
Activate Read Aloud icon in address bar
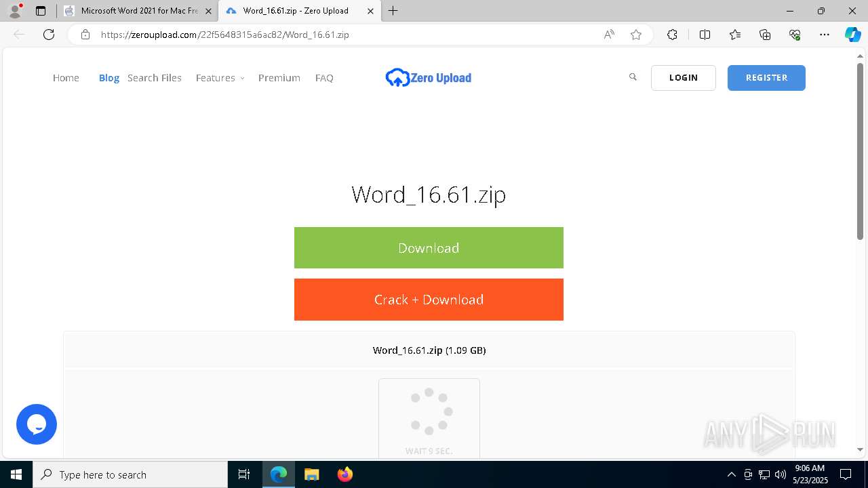point(609,35)
